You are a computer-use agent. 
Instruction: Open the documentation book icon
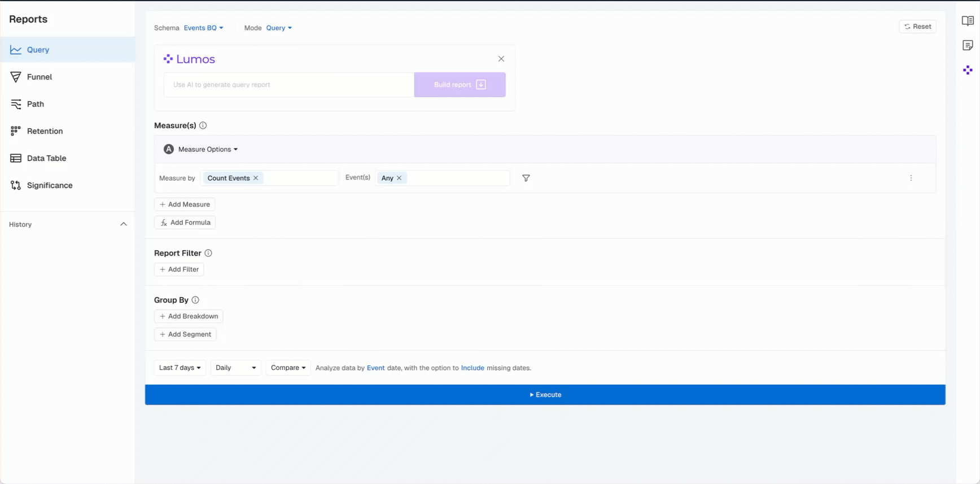pos(968,21)
